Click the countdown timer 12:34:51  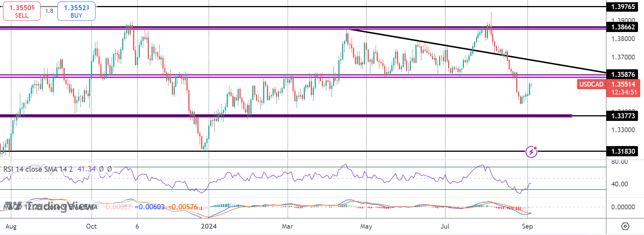[x=624, y=92]
